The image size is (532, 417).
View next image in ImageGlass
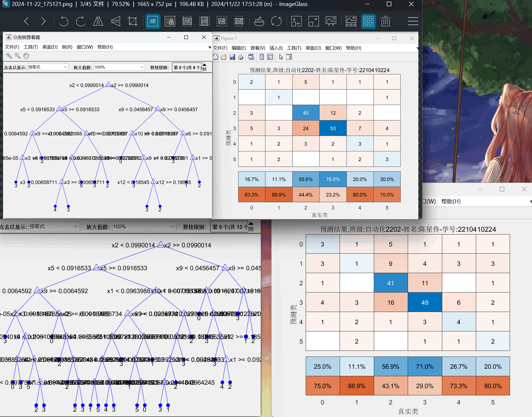43,21
